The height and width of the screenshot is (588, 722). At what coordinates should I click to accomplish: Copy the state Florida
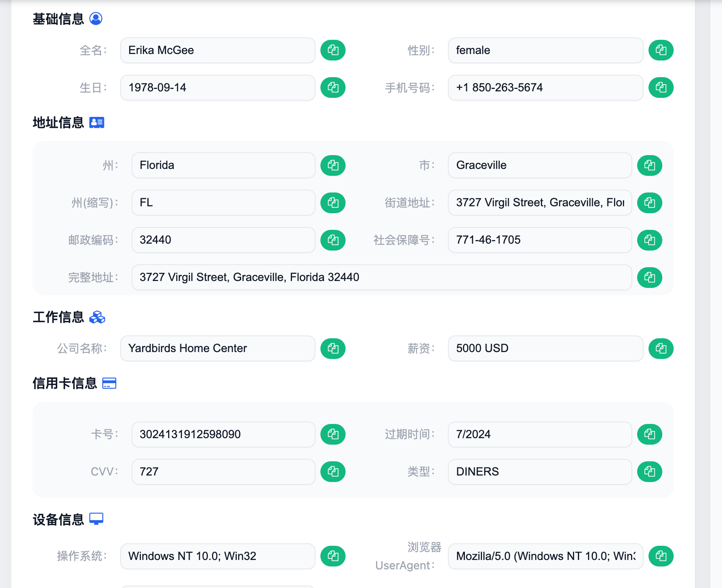pos(333,165)
